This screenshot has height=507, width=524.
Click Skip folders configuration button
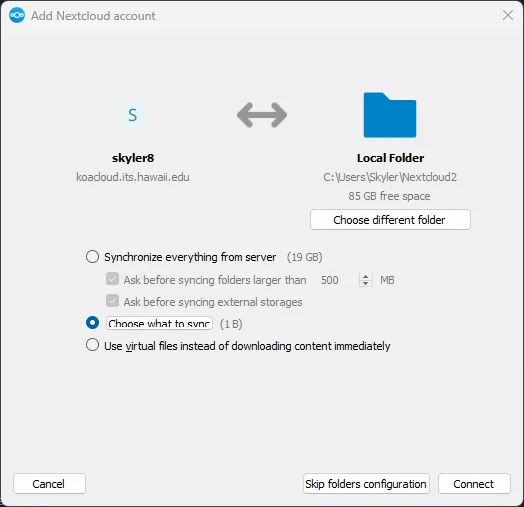click(366, 484)
